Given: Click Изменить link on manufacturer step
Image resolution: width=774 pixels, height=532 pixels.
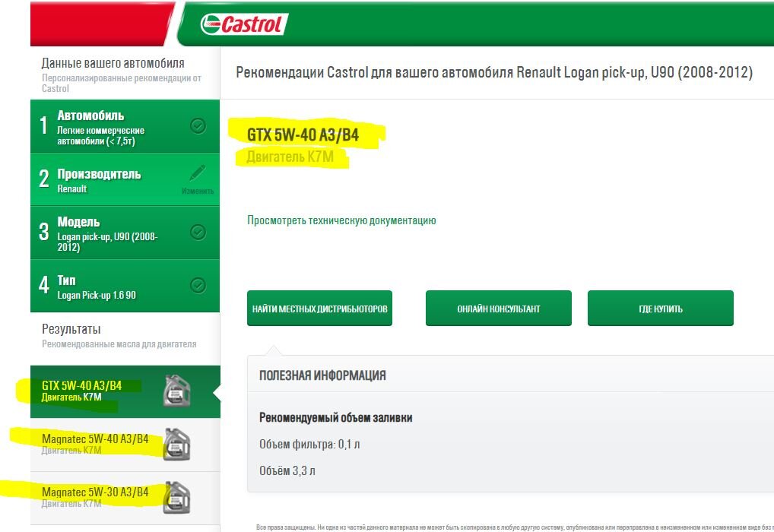Looking at the screenshot, I should point(198,191).
